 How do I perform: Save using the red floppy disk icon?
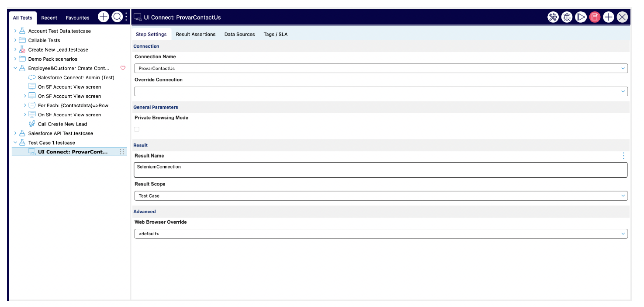[595, 17]
